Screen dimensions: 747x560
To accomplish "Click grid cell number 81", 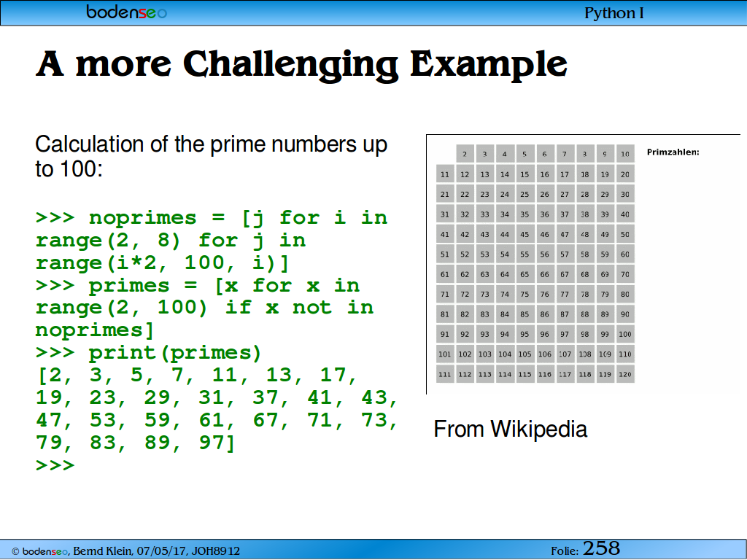I will pyautogui.click(x=445, y=314).
